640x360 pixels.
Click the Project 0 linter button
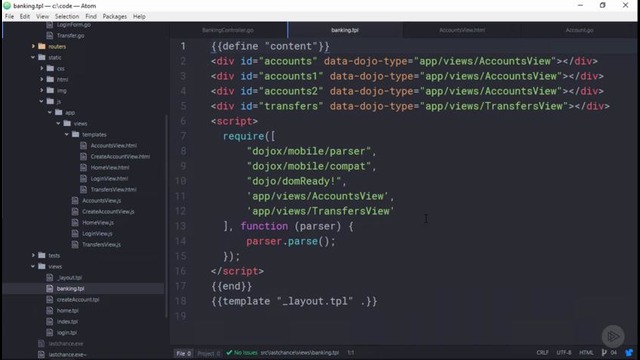tap(209, 353)
